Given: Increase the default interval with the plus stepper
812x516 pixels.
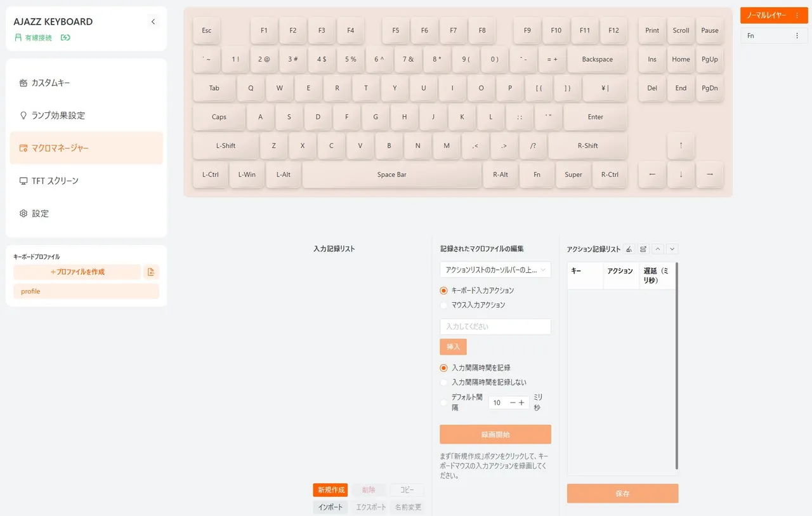Looking at the screenshot, I should tap(521, 402).
